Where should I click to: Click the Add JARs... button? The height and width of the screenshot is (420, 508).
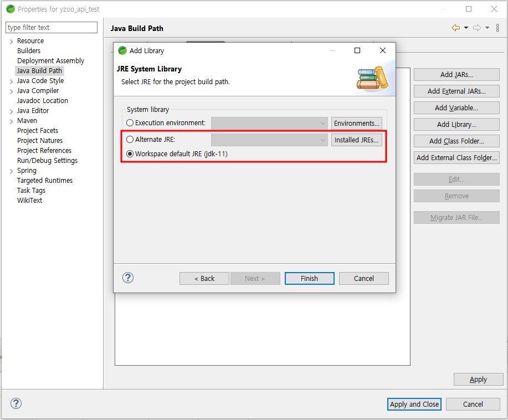(456, 75)
